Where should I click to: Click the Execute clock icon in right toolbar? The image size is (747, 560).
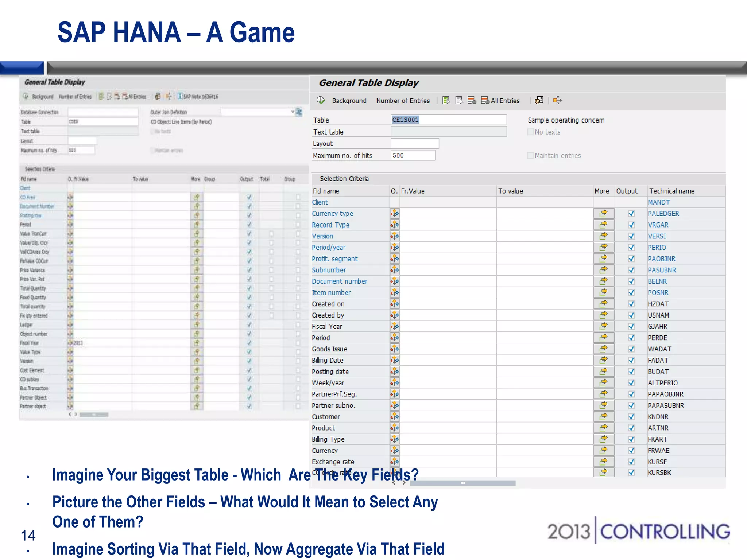click(x=321, y=100)
